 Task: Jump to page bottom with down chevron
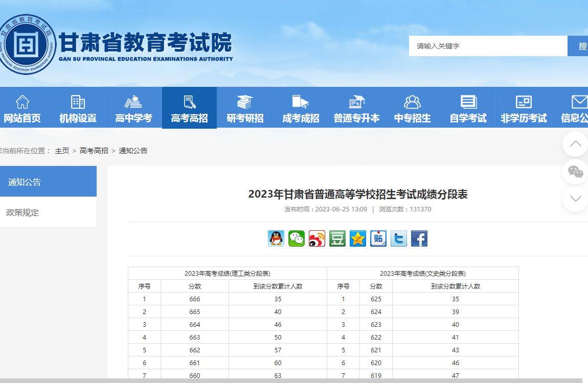[575, 199]
